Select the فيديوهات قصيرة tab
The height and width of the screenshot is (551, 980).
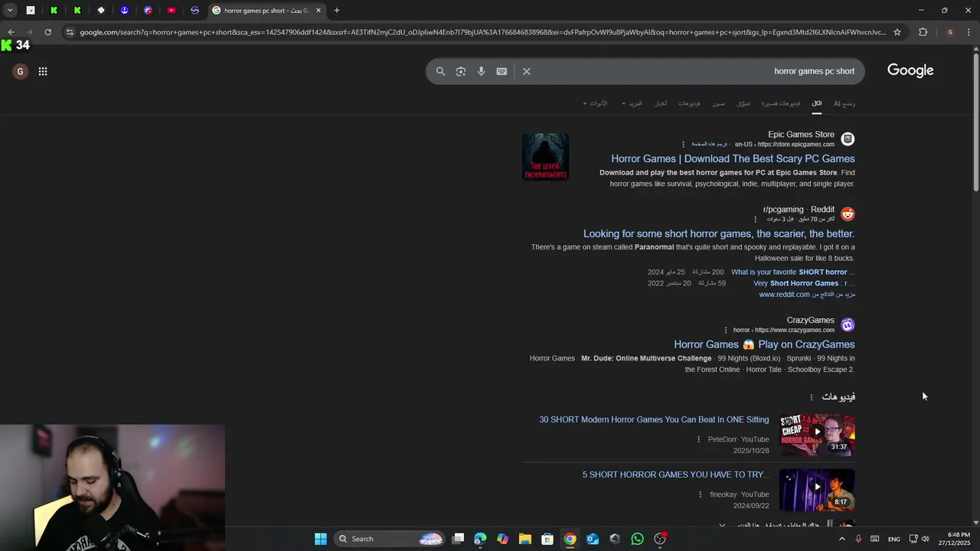coord(781,103)
